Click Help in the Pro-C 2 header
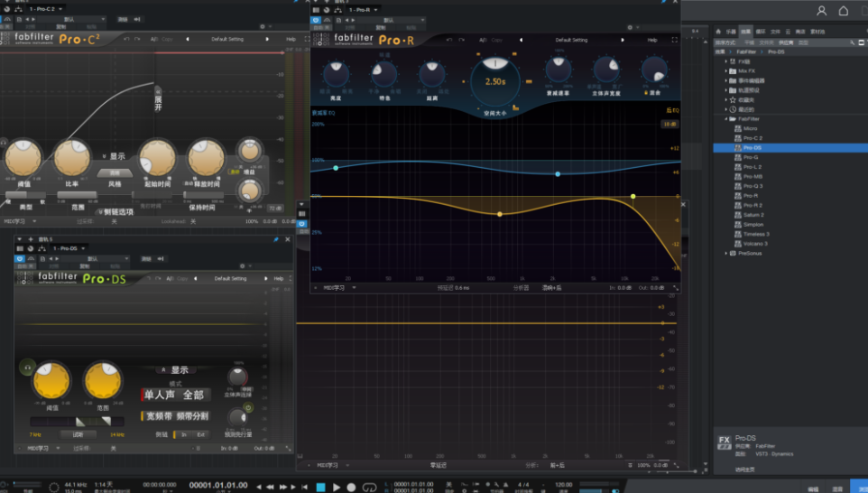 pos(291,39)
